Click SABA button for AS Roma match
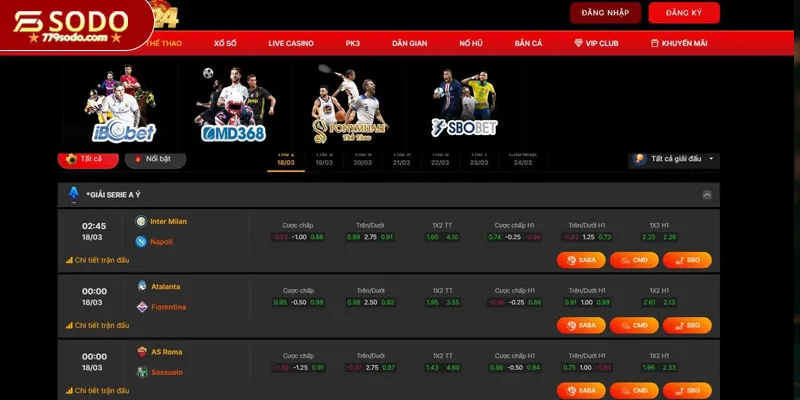Screen dimensions: 800x400 click(x=581, y=391)
